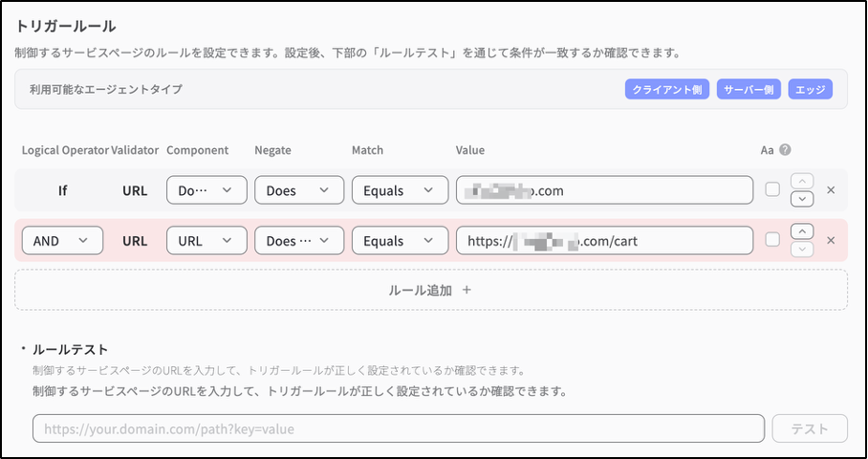Image resolution: width=868 pixels, height=459 pixels.
Task: Open the Negate dropdown in the AND row
Action: pyautogui.click(x=299, y=241)
